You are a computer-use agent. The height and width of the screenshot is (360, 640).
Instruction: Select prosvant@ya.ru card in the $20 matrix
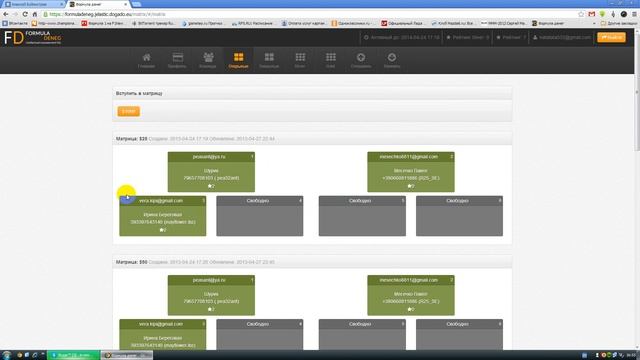pos(211,172)
